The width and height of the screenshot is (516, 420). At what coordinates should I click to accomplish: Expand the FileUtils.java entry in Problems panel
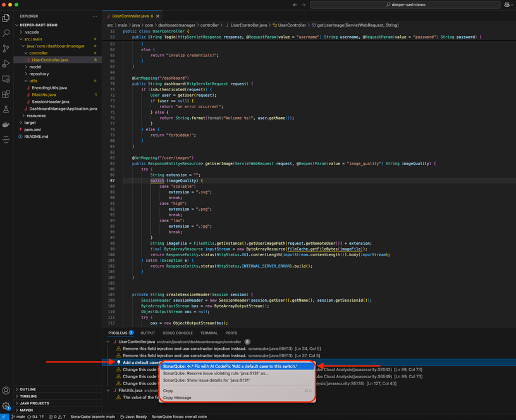pyautogui.click(x=108, y=391)
